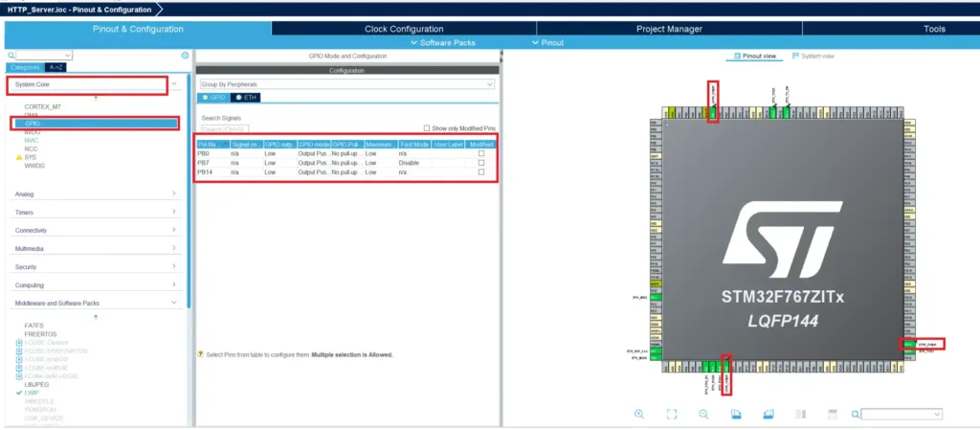Click the horizontal split view icon
980x430 pixels.
pyautogui.click(x=833, y=414)
